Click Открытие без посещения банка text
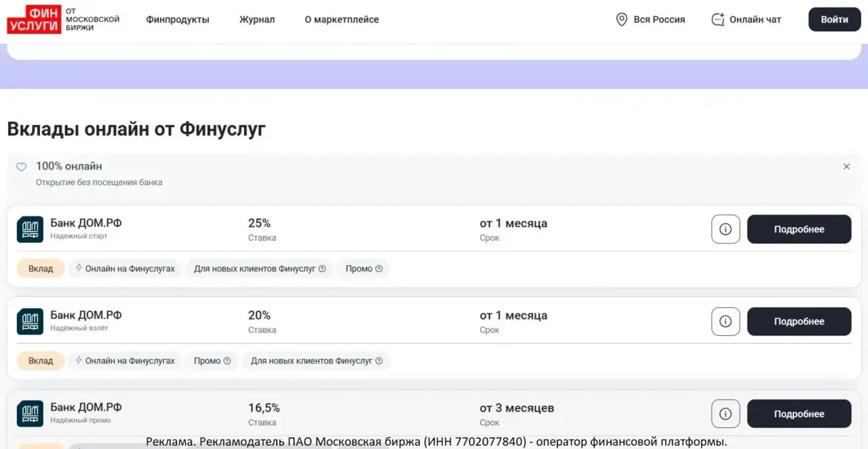 (x=99, y=182)
